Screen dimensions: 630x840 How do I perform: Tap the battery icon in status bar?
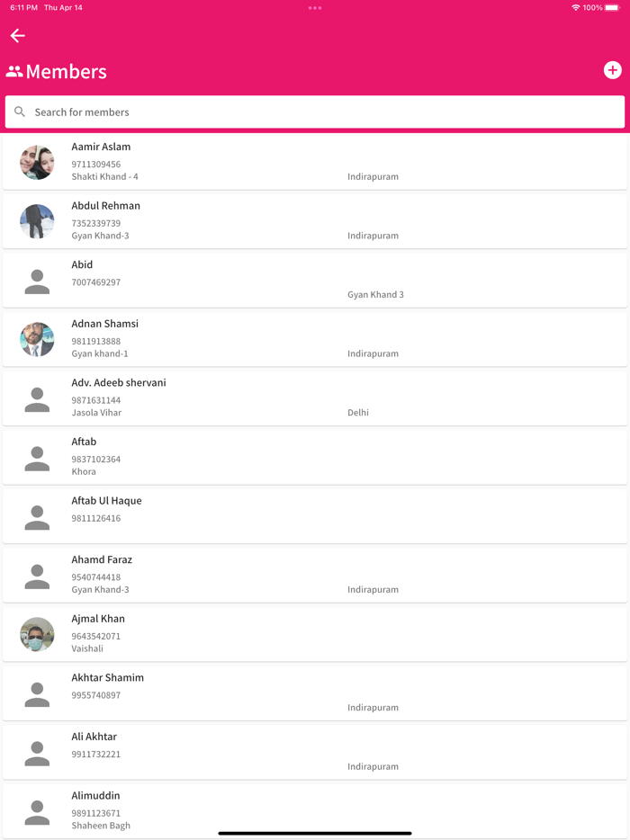(613, 8)
